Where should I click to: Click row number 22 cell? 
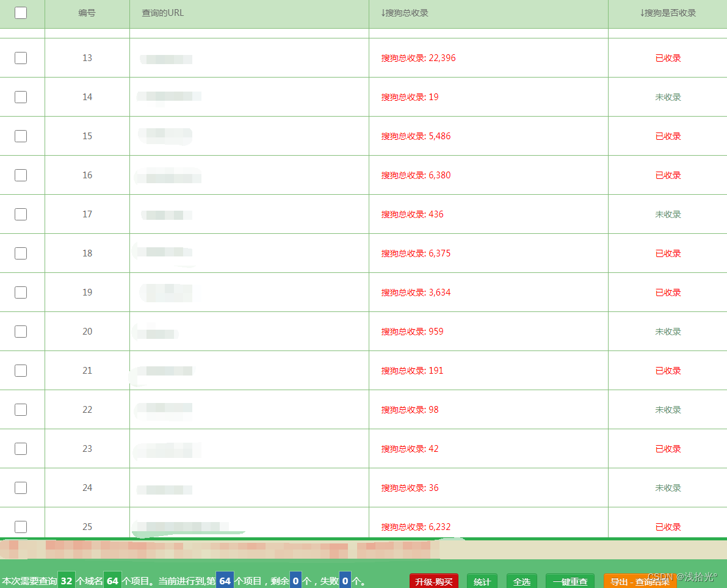click(87, 410)
